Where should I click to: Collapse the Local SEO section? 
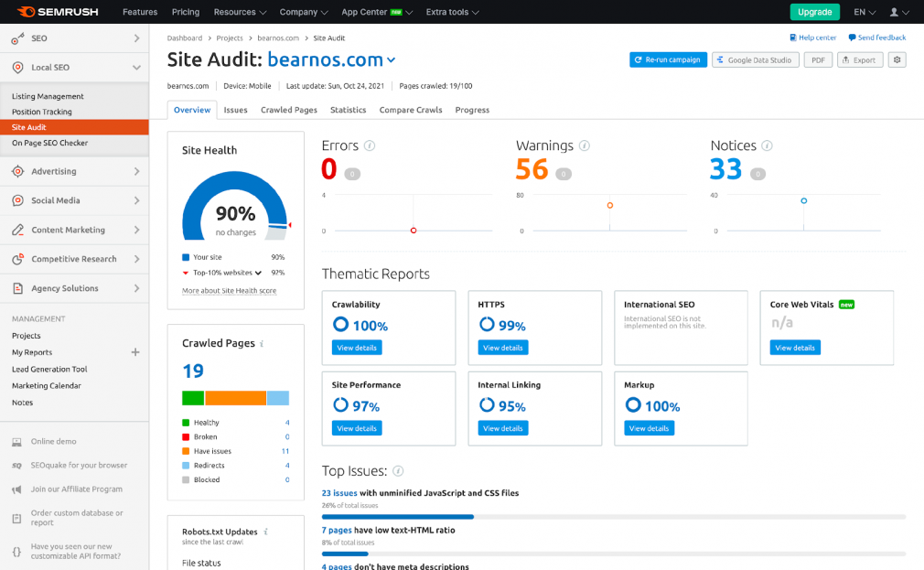pos(136,67)
